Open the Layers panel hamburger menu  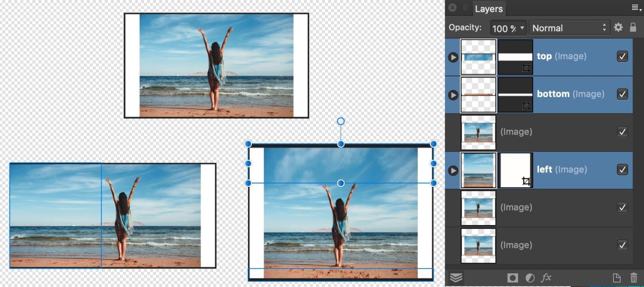[x=636, y=7]
